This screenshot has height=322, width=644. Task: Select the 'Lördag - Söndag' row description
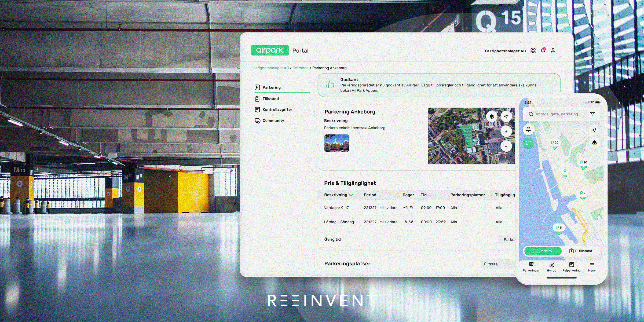tap(339, 222)
